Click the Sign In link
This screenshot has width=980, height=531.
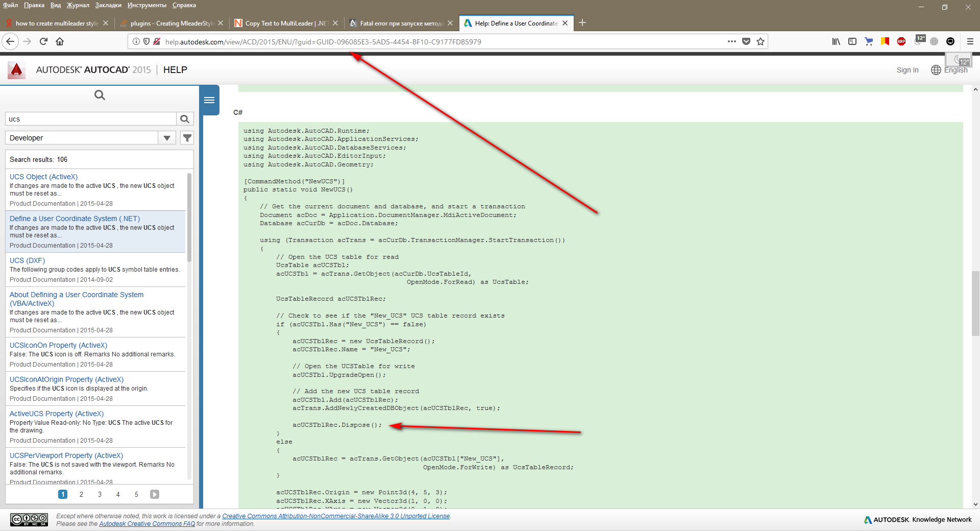coord(908,70)
